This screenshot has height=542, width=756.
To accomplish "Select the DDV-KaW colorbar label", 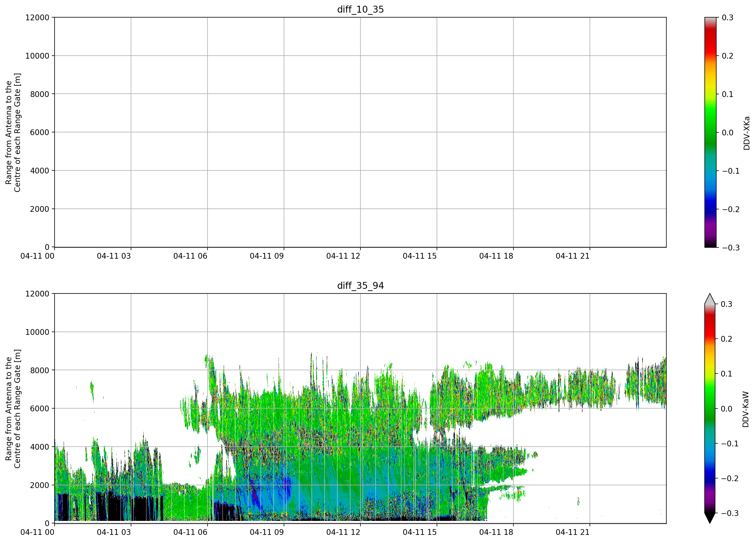I will click(746, 409).
